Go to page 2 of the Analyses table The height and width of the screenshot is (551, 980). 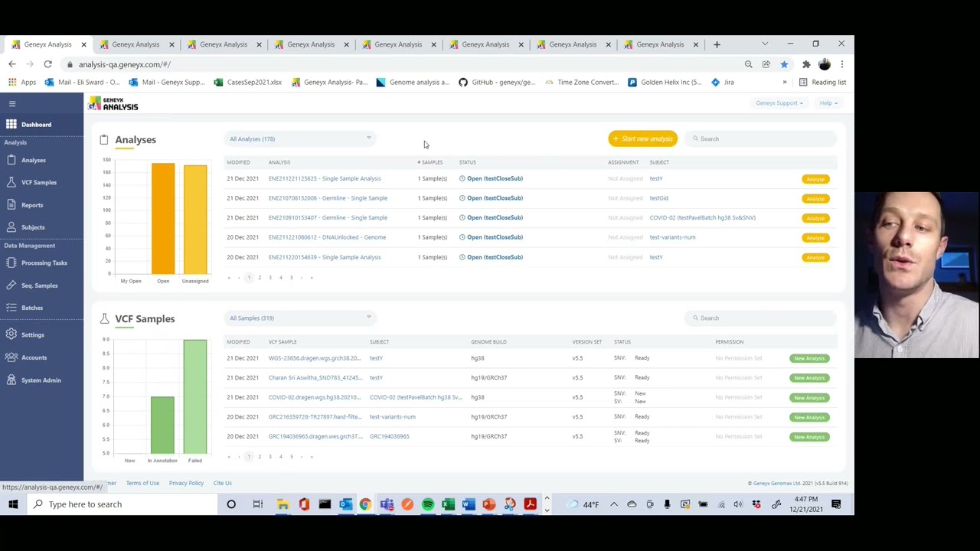pos(260,278)
